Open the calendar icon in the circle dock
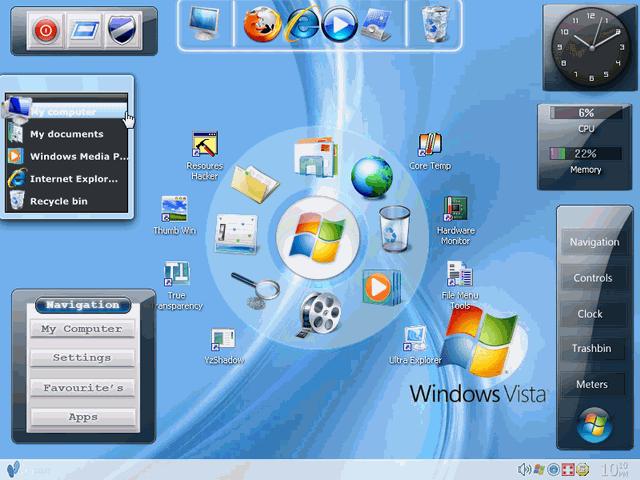Screen dimensions: 640x480 click(x=237, y=233)
